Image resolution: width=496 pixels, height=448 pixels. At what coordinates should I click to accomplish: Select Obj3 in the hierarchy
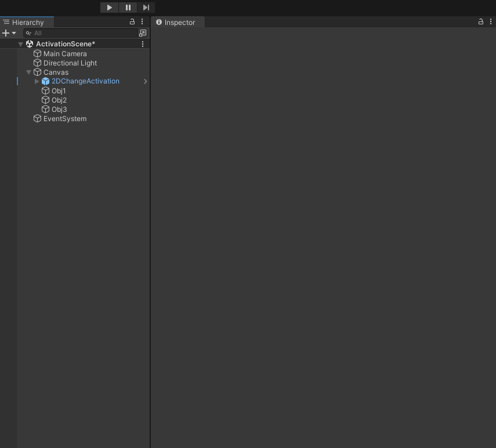(59, 110)
